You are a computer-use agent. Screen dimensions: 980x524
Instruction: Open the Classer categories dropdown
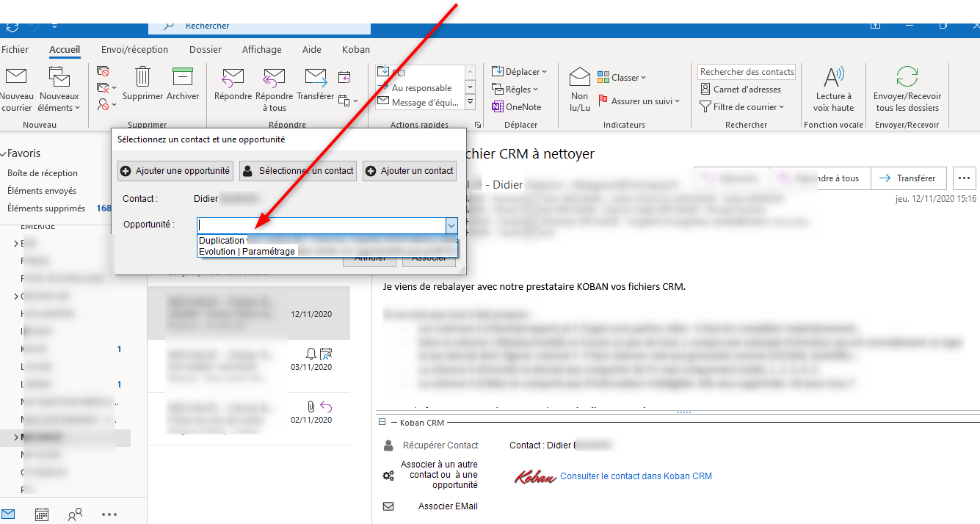pos(622,77)
